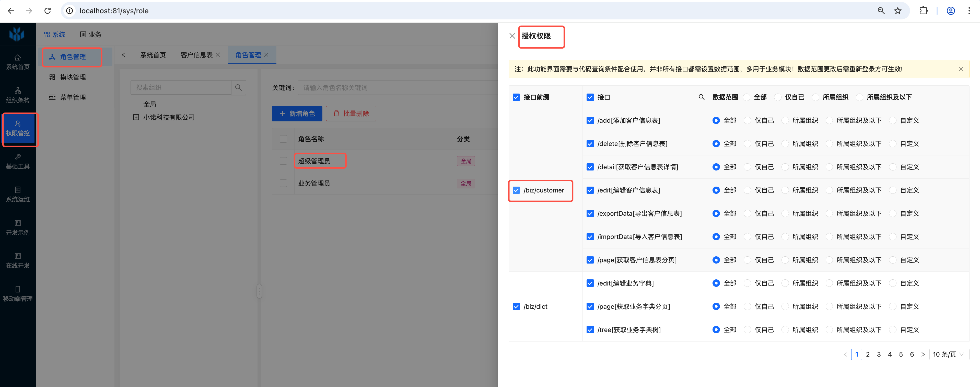Click 新增角色 button
Viewport: 980px width, 387px height.
[x=297, y=113]
